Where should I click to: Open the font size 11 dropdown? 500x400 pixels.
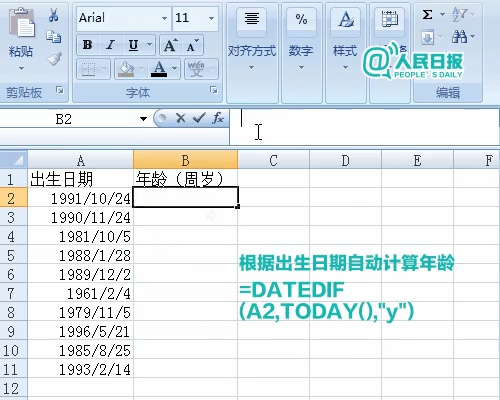pos(211,18)
